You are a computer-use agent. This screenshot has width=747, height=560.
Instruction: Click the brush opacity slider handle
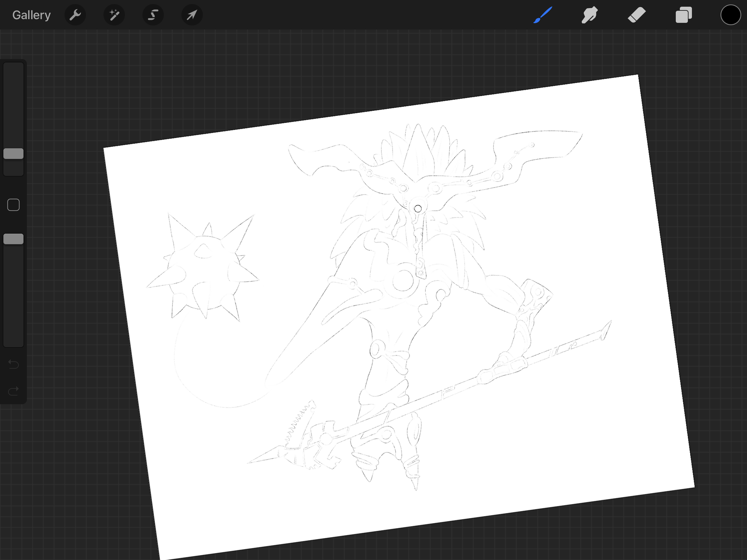tap(14, 239)
